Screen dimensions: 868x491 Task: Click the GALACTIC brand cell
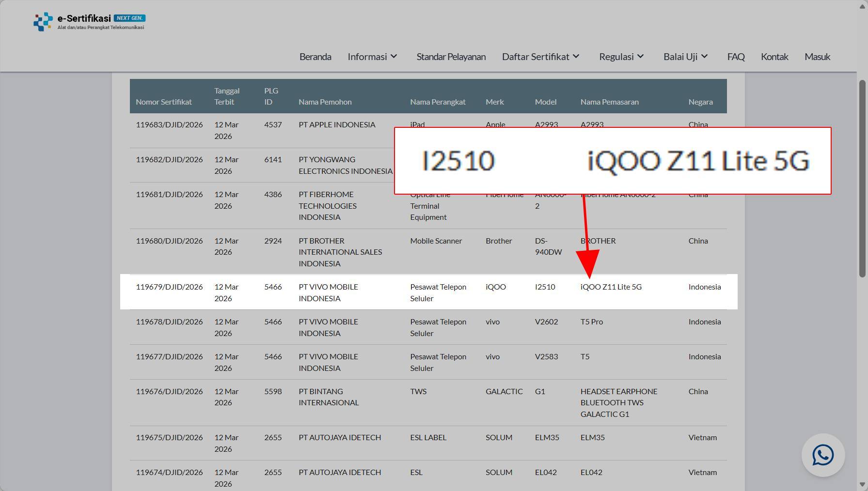(x=504, y=391)
